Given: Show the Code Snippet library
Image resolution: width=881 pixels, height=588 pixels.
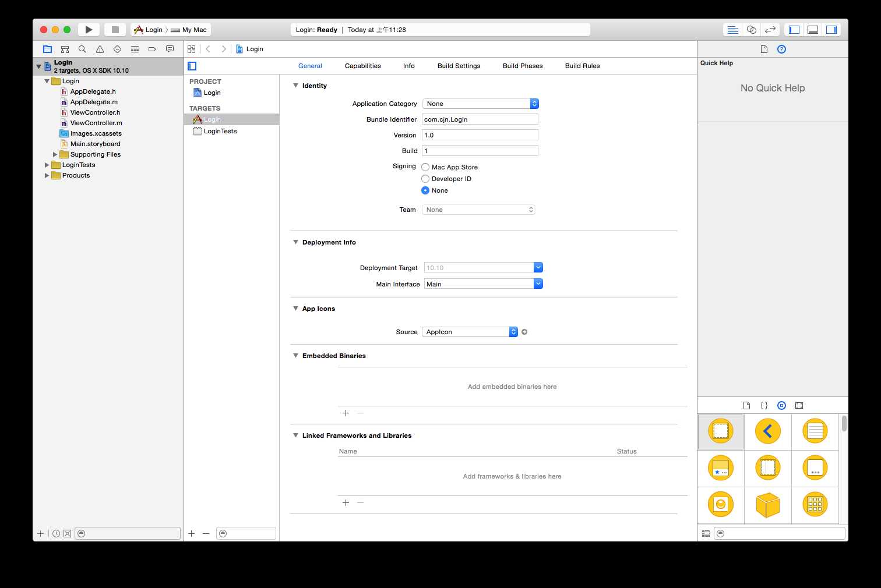Looking at the screenshot, I should pyautogui.click(x=764, y=406).
